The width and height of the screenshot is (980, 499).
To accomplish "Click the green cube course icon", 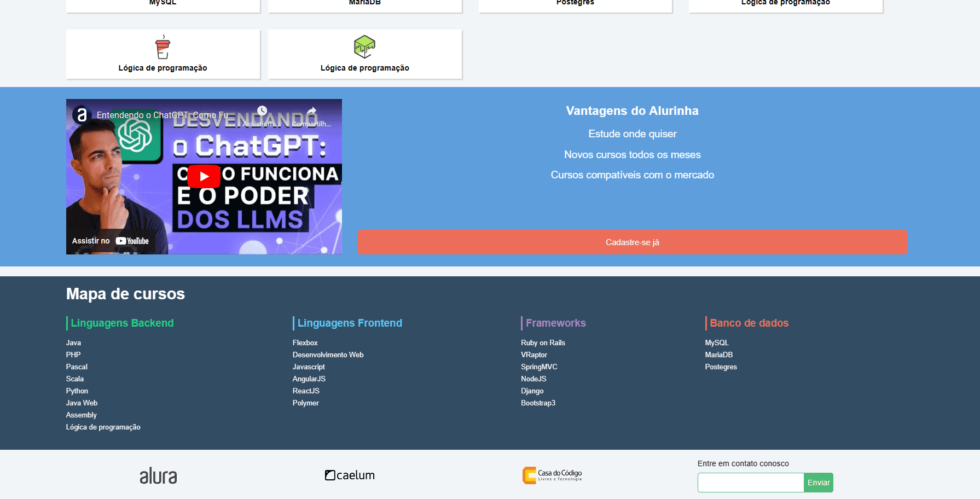I will (x=364, y=47).
